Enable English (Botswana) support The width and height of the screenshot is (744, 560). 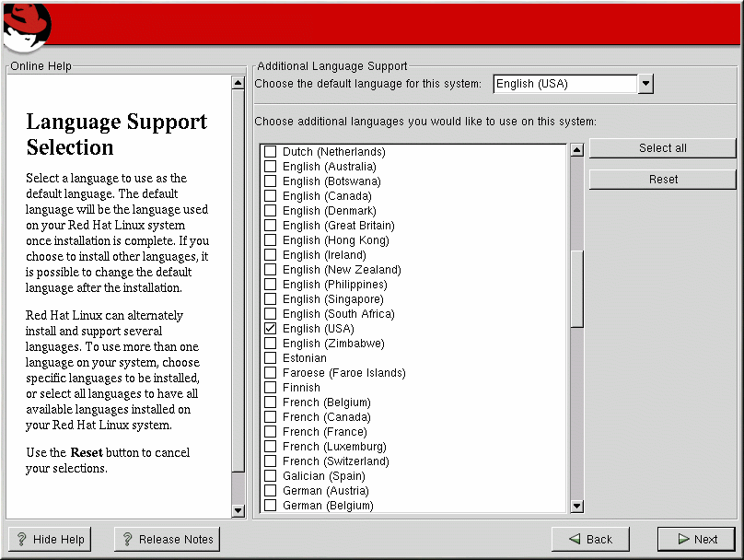tap(270, 181)
